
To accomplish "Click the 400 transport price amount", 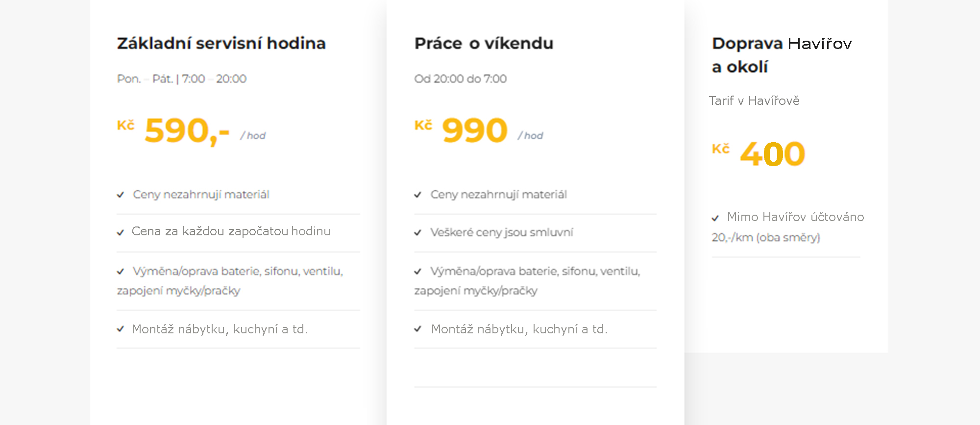I will (x=773, y=154).
